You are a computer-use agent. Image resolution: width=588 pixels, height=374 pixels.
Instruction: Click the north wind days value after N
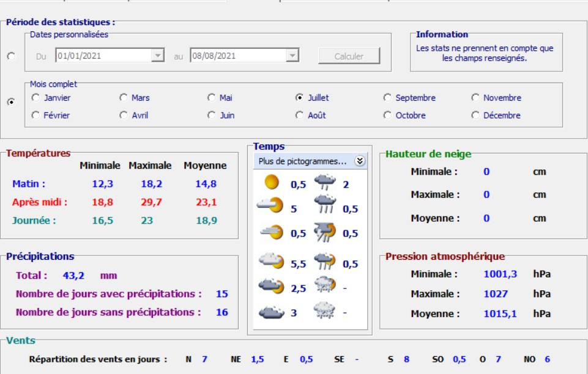click(x=204, y=359)
